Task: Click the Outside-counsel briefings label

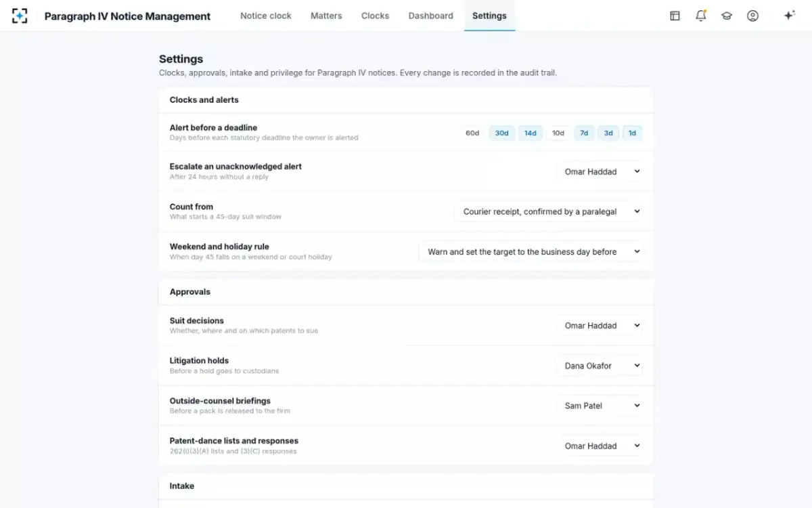Action: tap(220, 400)
